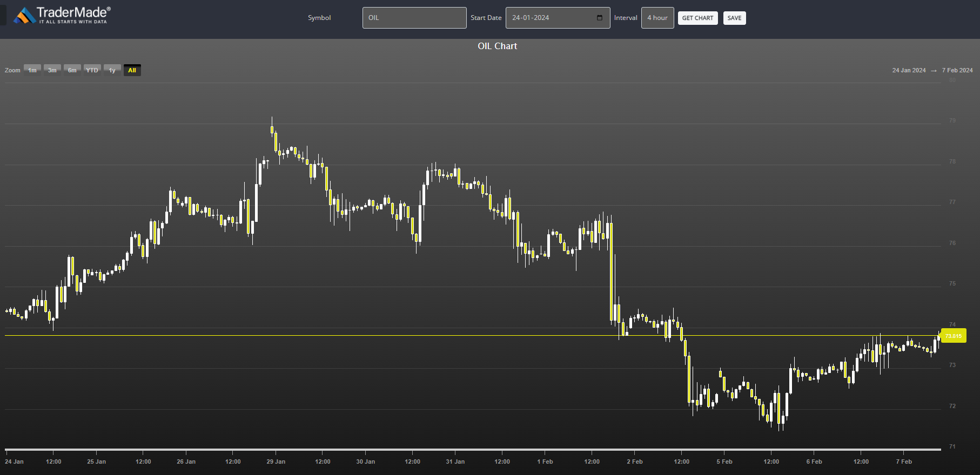The image size is (980, 475).
Task: Click the 73 price axis label
Action: tap(952, 365)
